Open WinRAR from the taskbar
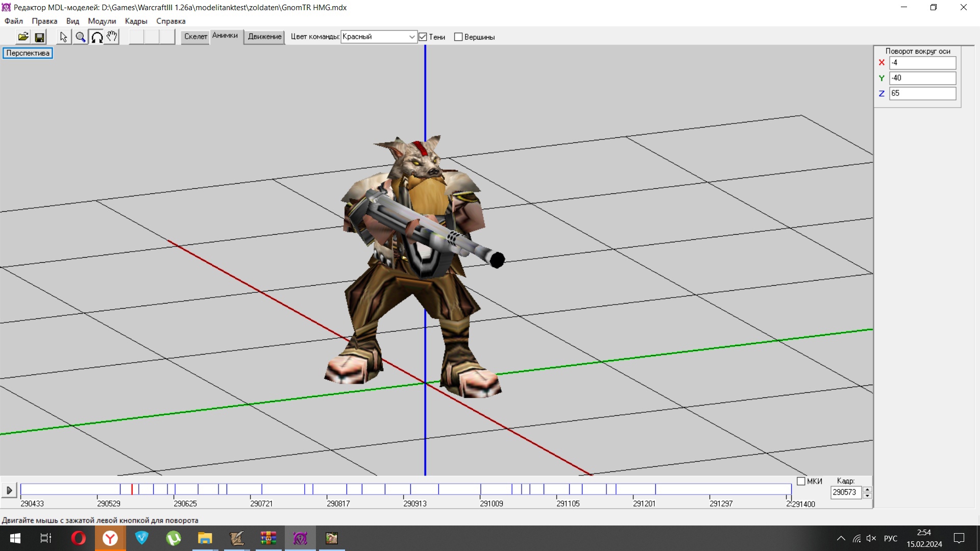Image resolution: width=980 pixels, height=551 pixels. tap(268, 538)
